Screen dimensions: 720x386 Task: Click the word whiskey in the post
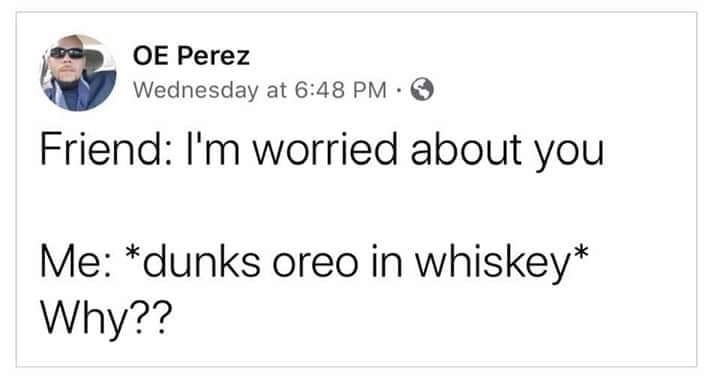pyautogui.click(x=492, y=264)
